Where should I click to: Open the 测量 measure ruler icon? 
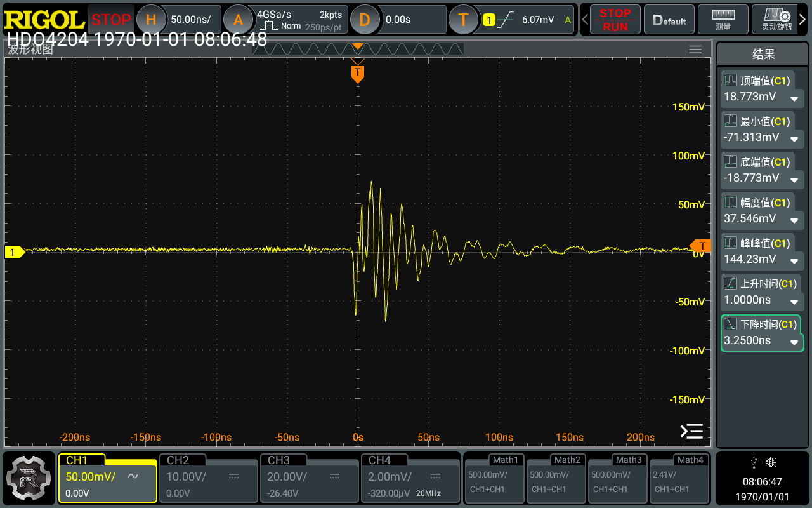723,20
